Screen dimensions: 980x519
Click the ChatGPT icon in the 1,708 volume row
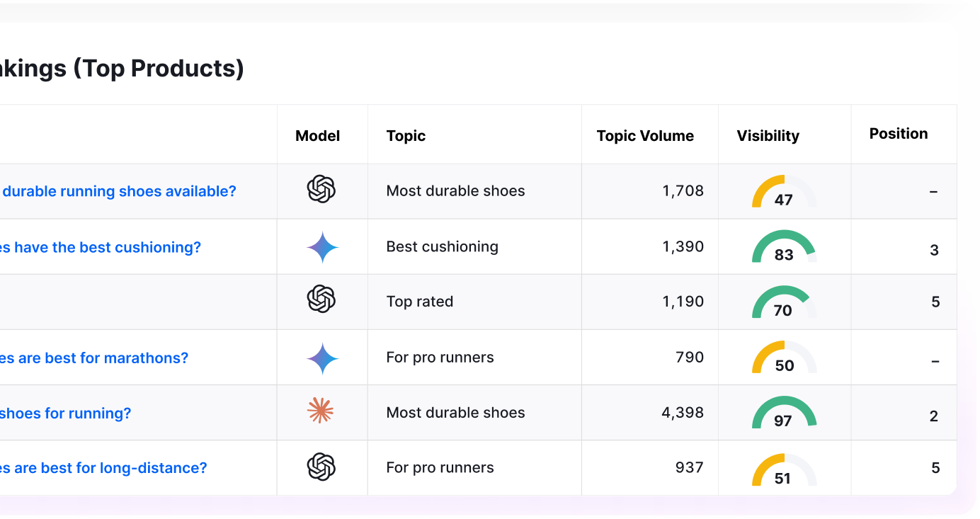tap(321, 190)
